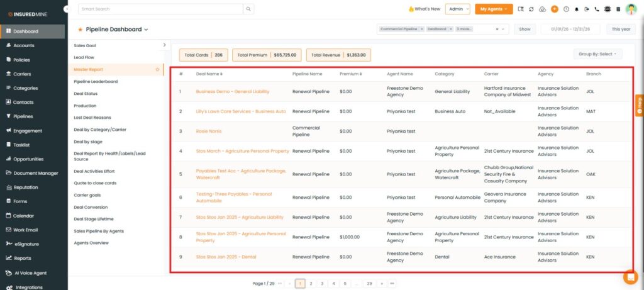
Task: Expand the Group By select dropdown
Action: (x=597, y=54)
